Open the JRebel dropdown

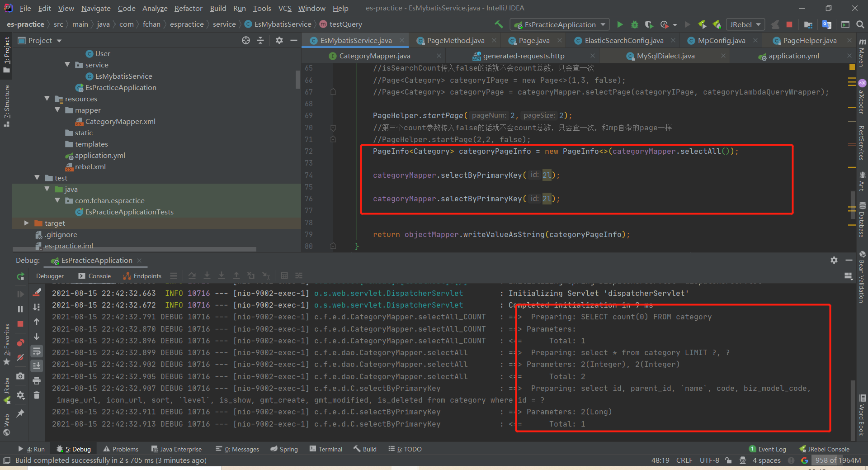745,24
